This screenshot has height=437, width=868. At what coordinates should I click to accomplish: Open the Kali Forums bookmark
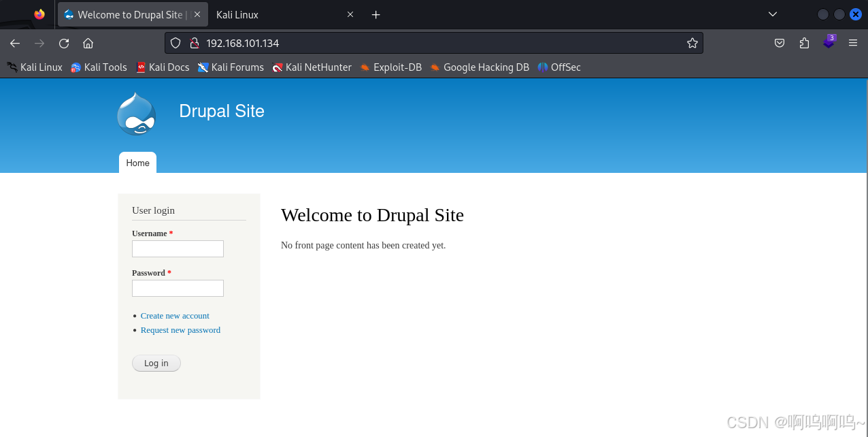(x=231, y=67)
